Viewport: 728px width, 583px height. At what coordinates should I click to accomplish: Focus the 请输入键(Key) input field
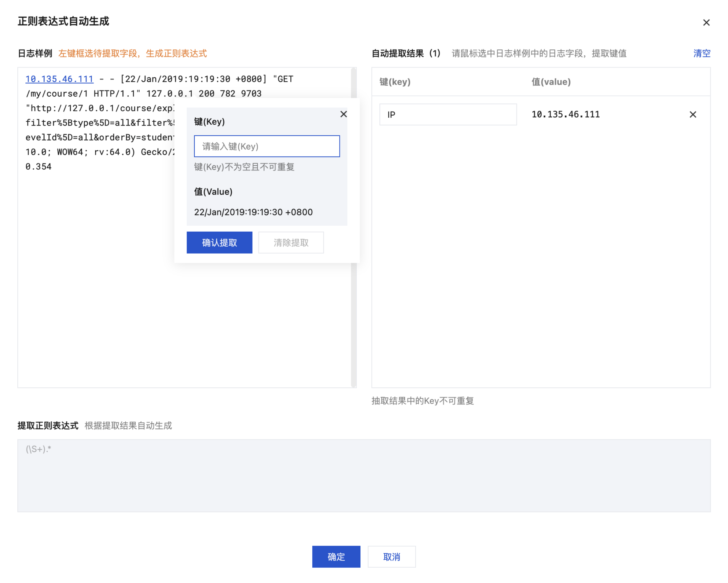tap(267, 146)
